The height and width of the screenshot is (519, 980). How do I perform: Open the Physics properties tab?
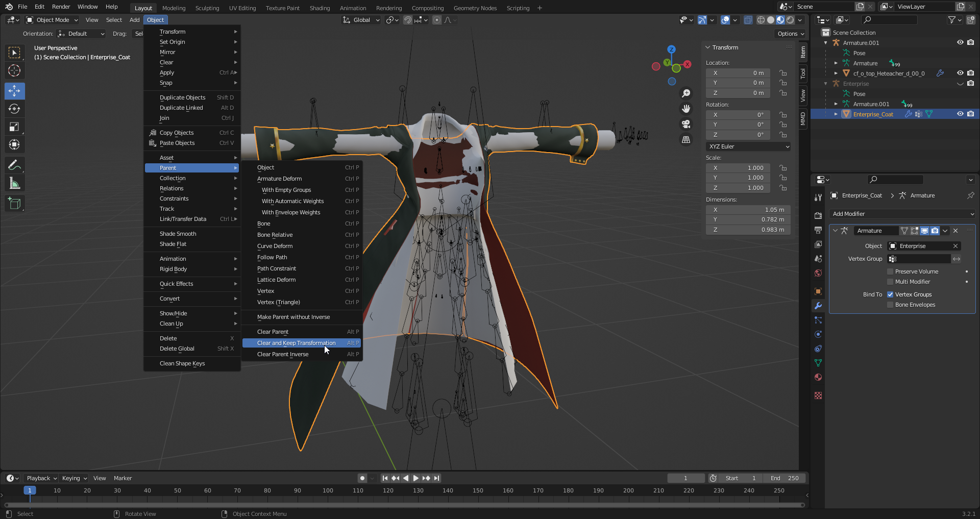(818, 334)
